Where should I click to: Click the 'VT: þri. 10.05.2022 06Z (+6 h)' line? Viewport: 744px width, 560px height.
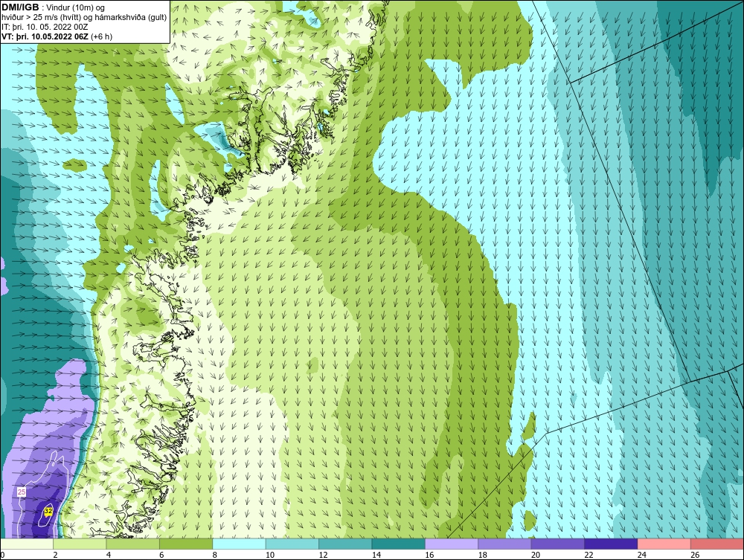(x=57, y=36)
